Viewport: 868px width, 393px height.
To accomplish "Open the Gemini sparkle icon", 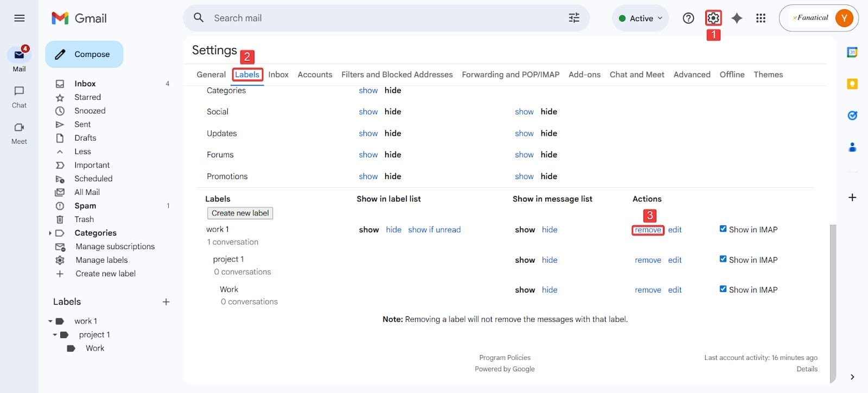I will 737,18.
